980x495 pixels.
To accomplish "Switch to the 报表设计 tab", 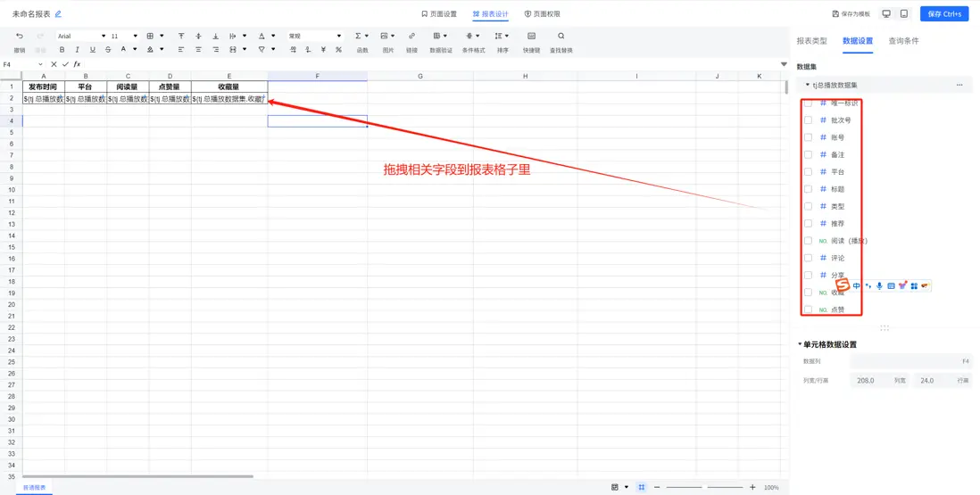I will 491,13.
